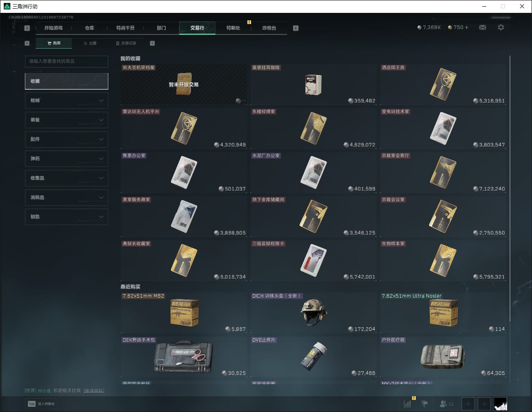Image resolution: width=532 pixels, height=412 pixels.
Task: Expand the 枪械 category
Action: coord(66,101)
